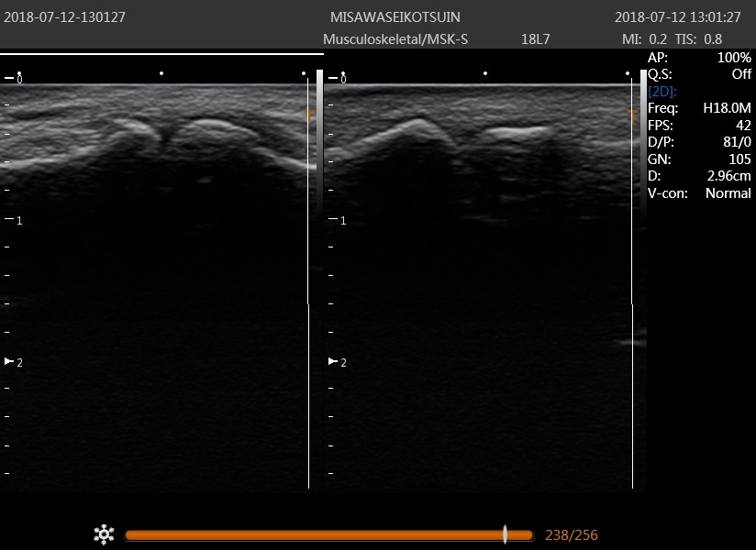Click the 18L7 probe label
Screen dimensions: 756x550
(x=535, y=39)
